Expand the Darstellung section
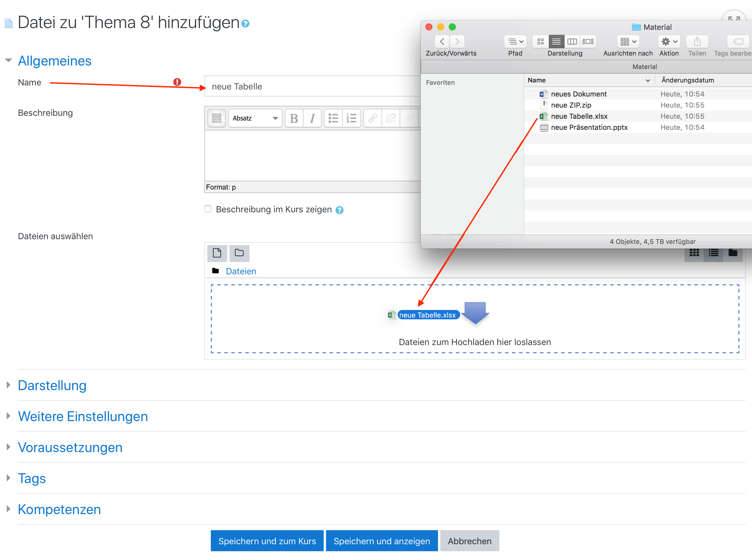This screenshot has width=752, height=560. pos(52,385)
